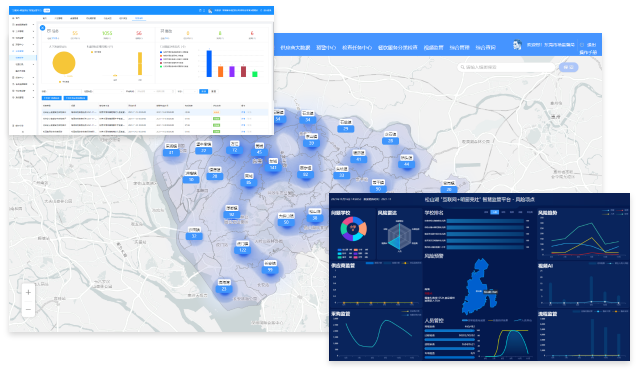Select the map marker showing 122
This screenshot has width=639, height=373.
coord(242,250)
